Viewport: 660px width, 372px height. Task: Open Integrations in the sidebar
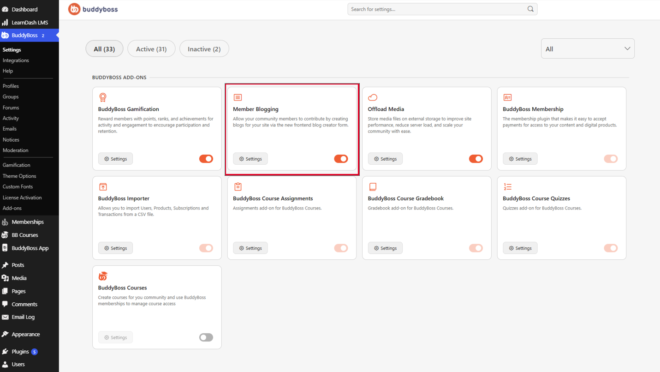point(16,61)
